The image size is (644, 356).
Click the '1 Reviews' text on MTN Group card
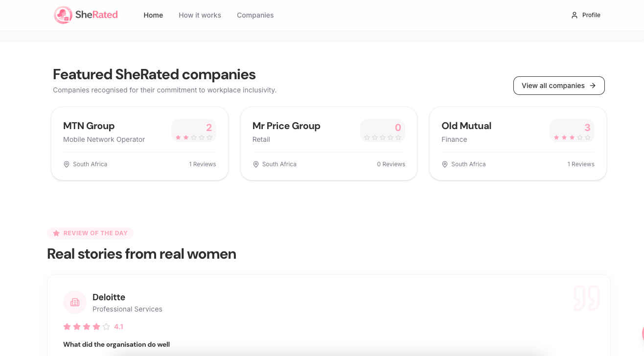click(x=203, y=164)
